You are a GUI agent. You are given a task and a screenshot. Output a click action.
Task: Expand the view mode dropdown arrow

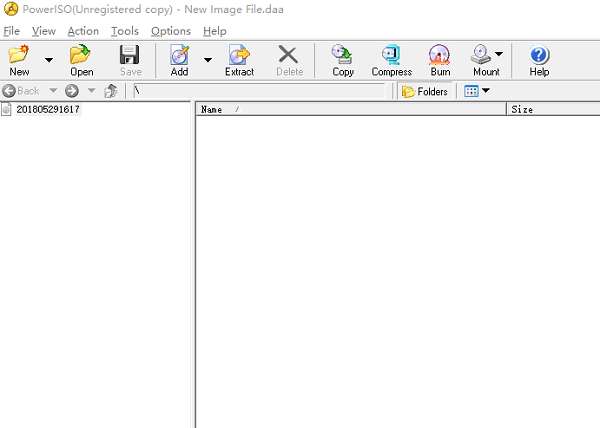tap(486, 91)
